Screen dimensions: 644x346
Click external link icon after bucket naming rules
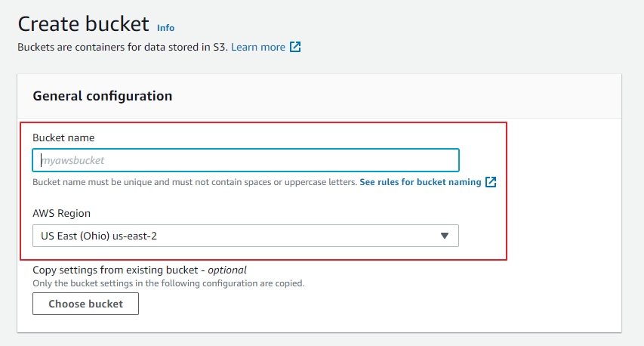(x=491, y=182)
